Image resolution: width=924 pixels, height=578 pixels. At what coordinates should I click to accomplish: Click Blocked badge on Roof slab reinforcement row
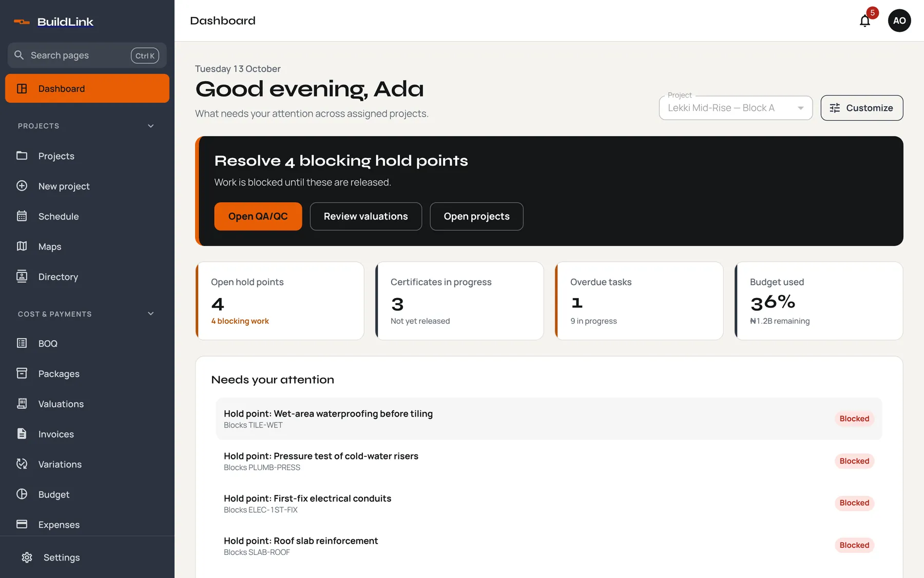[x=854, y=545]
